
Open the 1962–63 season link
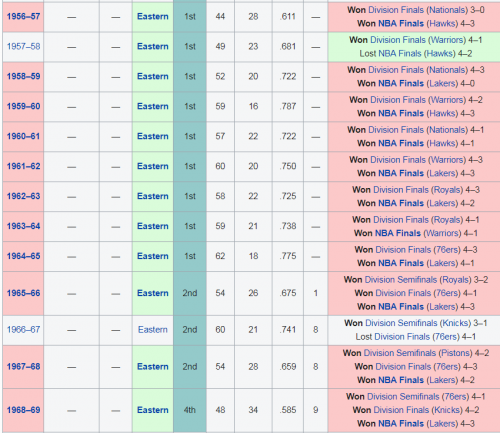23,196
